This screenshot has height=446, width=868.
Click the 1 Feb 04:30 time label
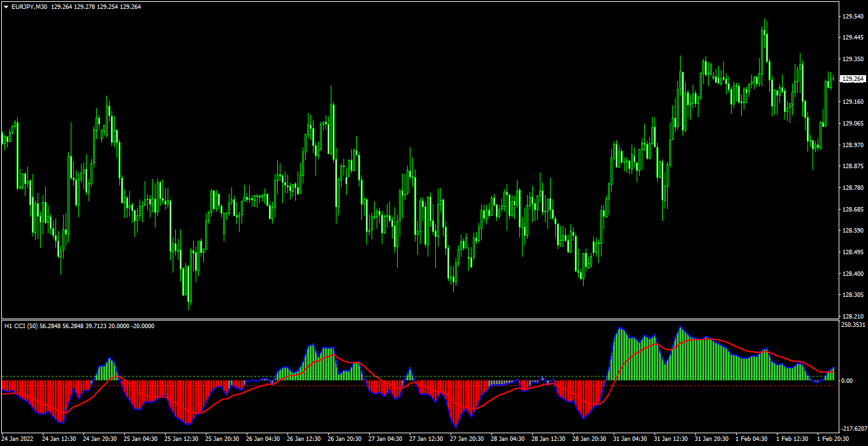(x=751, y=439)
